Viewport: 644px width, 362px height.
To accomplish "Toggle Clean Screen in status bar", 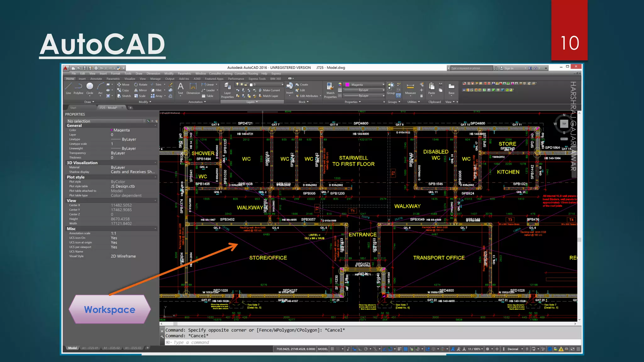I will (x=573, y=349).
